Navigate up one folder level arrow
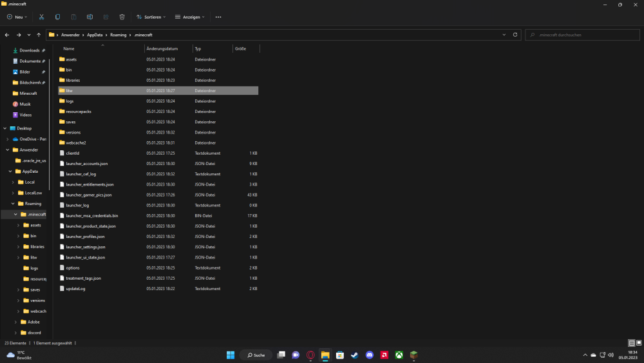The height and width of the screenshot is (363, 644). click(39, 35)
